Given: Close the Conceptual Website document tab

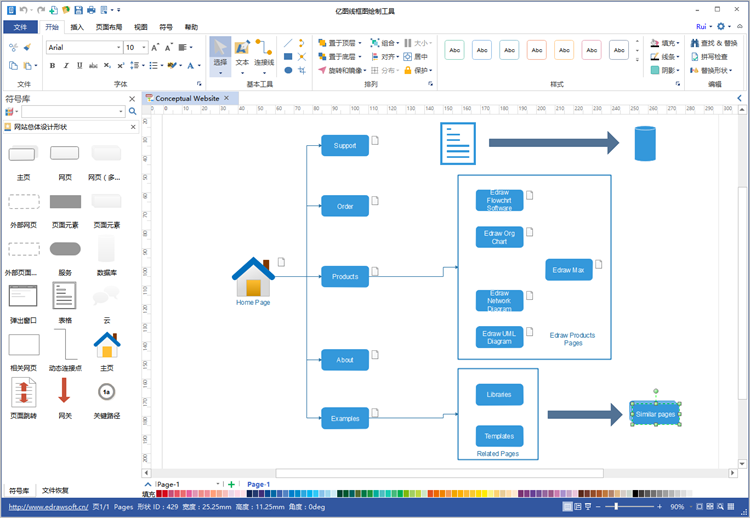Looking at the screenshot, I should pyautogui.click(x=226, y=98).
